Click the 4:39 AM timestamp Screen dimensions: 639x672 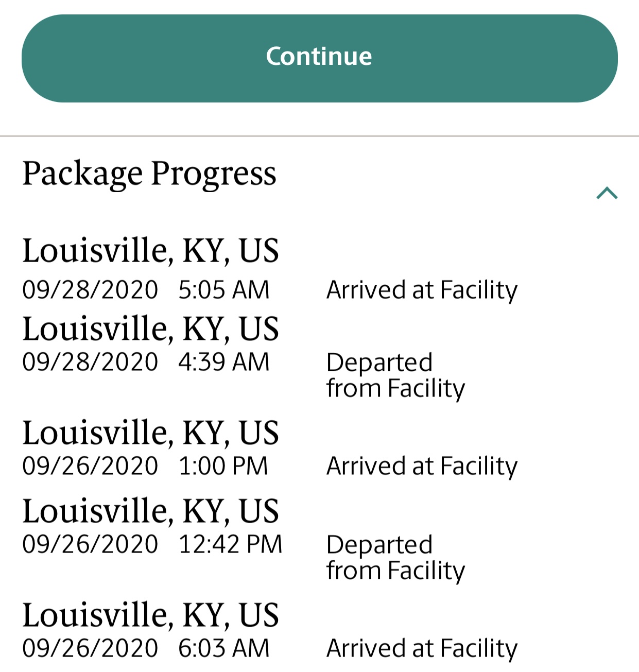pos(223,362)
